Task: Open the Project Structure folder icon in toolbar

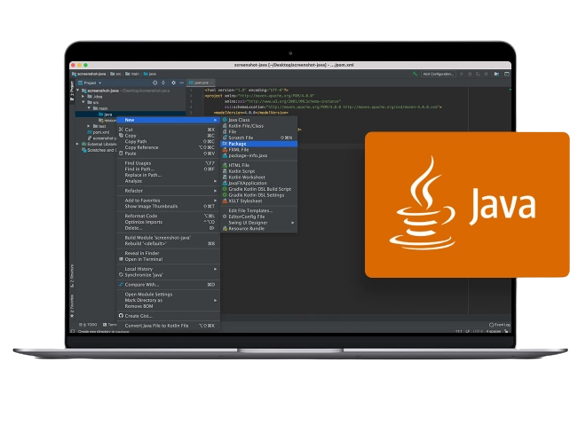Action: (496, 74)
